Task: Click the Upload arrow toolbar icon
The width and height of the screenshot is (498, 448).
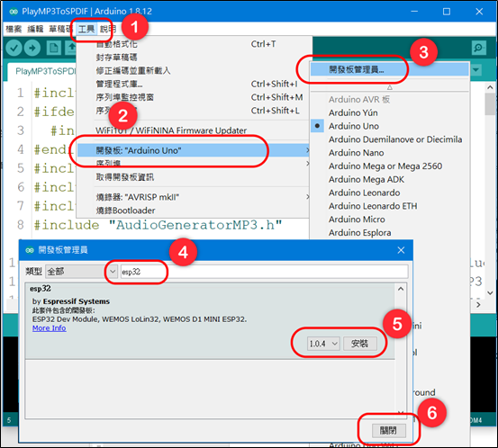Action: [x=32, y=49]
